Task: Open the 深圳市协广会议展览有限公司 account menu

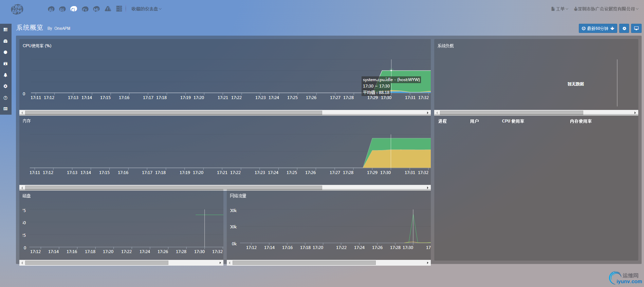Action: point(606,9)
